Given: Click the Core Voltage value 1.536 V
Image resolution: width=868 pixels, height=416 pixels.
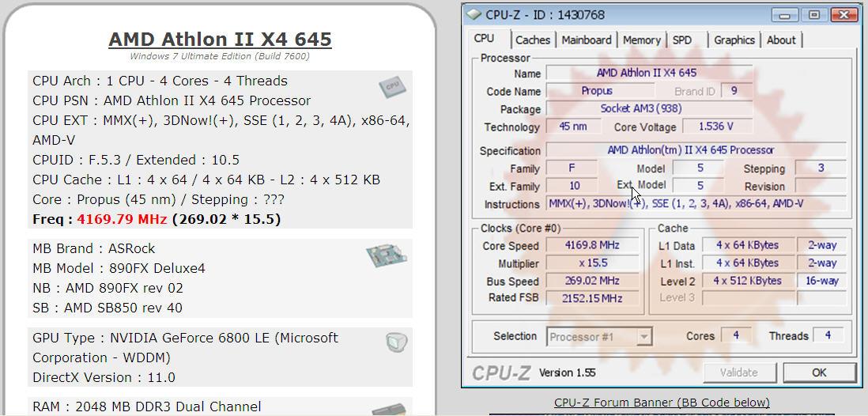Looking at the screenshot, I should click(x=717, y=127).
